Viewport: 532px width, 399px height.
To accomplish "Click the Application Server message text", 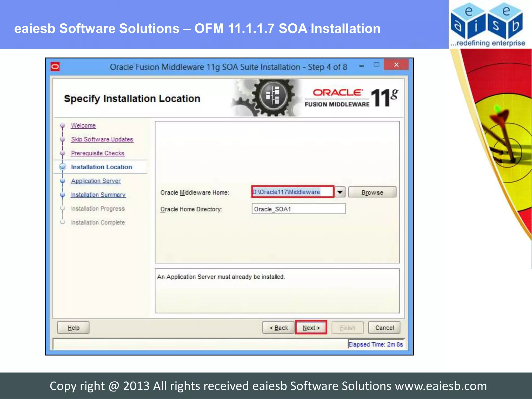I will click(x=221, y=277).
